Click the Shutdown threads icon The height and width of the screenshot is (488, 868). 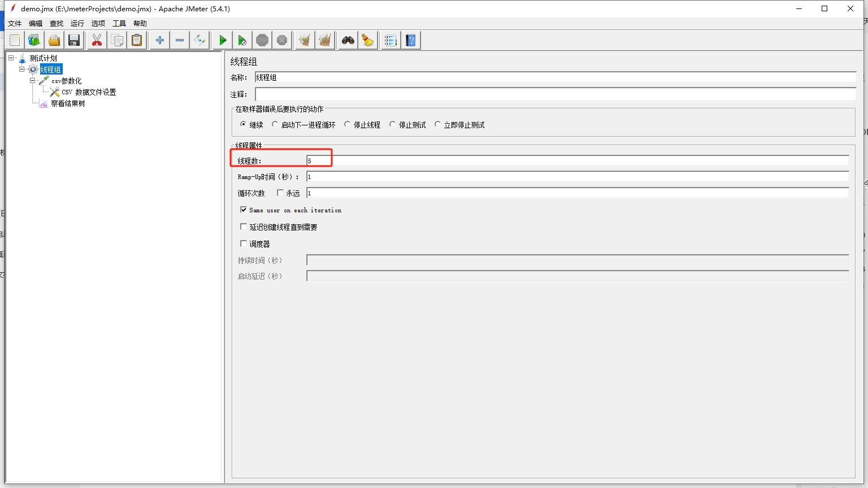pos(282,40)
